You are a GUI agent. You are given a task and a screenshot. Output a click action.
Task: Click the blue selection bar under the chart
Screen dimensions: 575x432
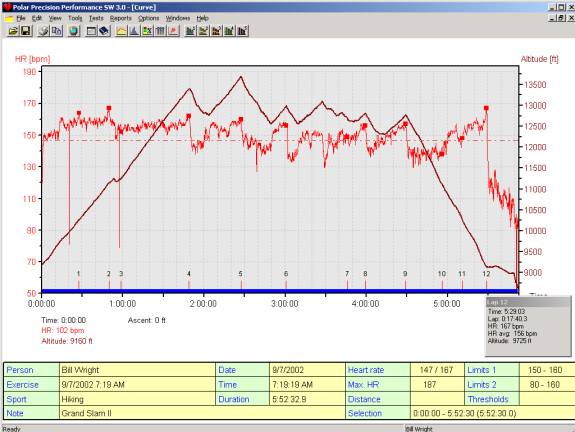pos(280,291)
